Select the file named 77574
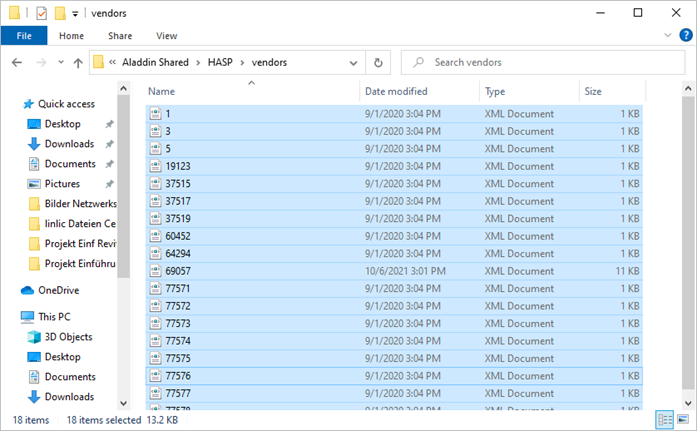Screen dimensions: 697x431 [394, 341]
